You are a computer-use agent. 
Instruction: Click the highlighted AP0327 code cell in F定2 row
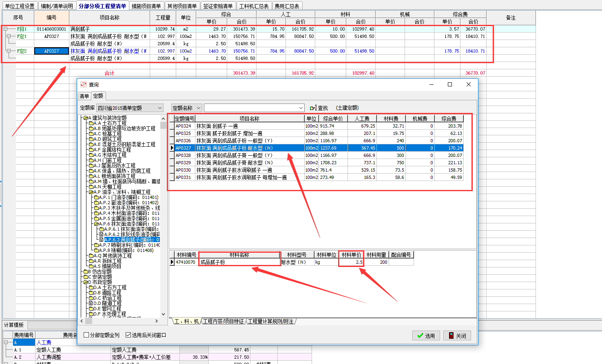[52, 51]
